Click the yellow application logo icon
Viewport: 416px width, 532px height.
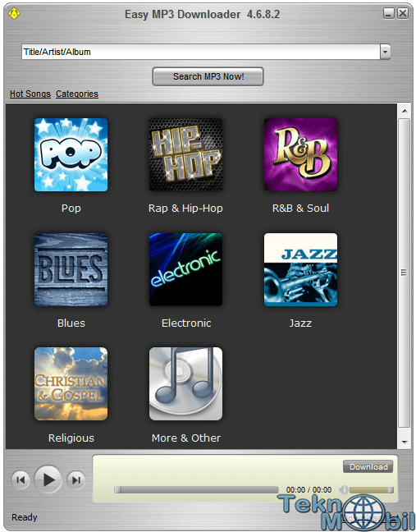coord(14,14)
